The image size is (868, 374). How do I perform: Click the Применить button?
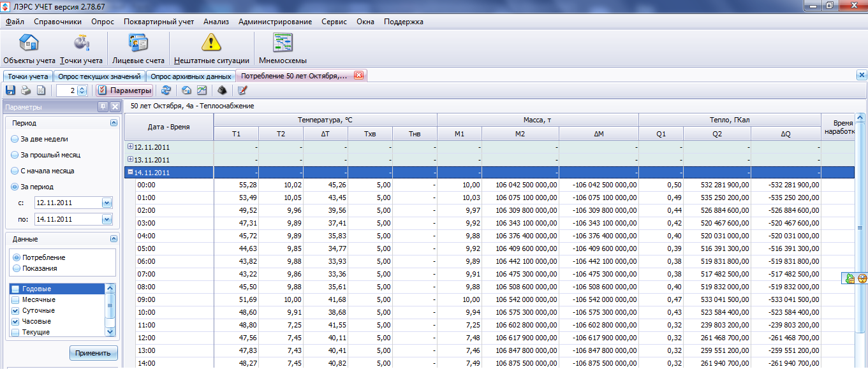pos(94,352)
